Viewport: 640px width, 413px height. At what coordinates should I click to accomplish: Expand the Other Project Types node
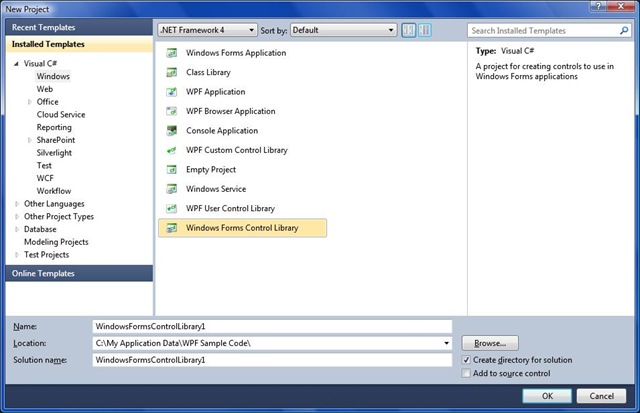click(x=17, y=216)
